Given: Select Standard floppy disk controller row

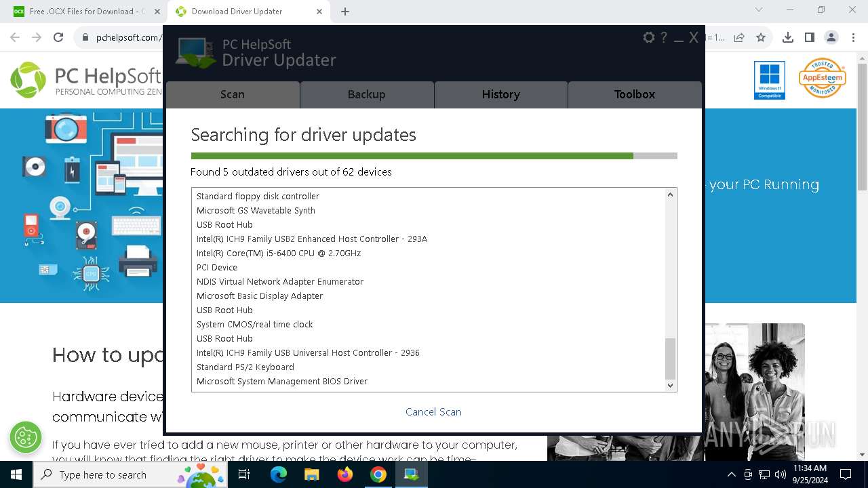Looking at the screenshot, I should coord(429,196).
